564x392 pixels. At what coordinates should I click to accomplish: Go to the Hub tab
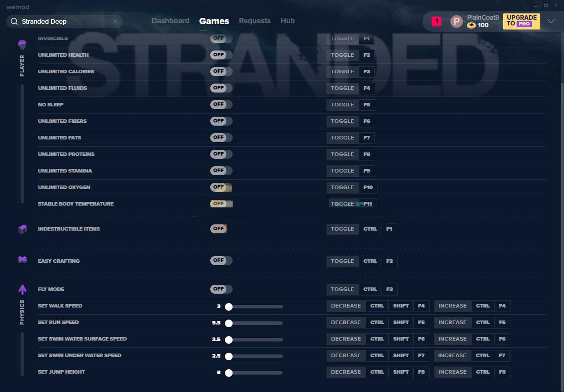point(288,21)
